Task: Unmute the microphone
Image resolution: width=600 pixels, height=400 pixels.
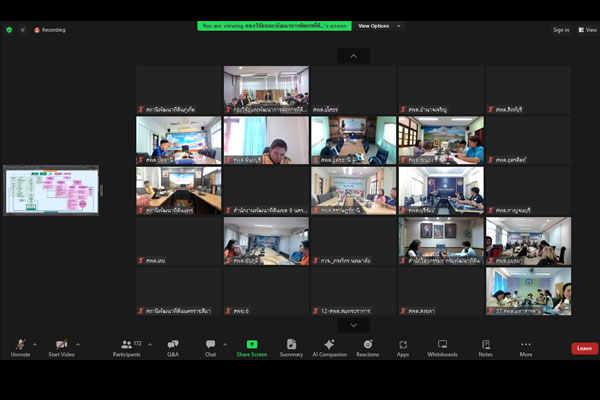Action: pos(20,345)
